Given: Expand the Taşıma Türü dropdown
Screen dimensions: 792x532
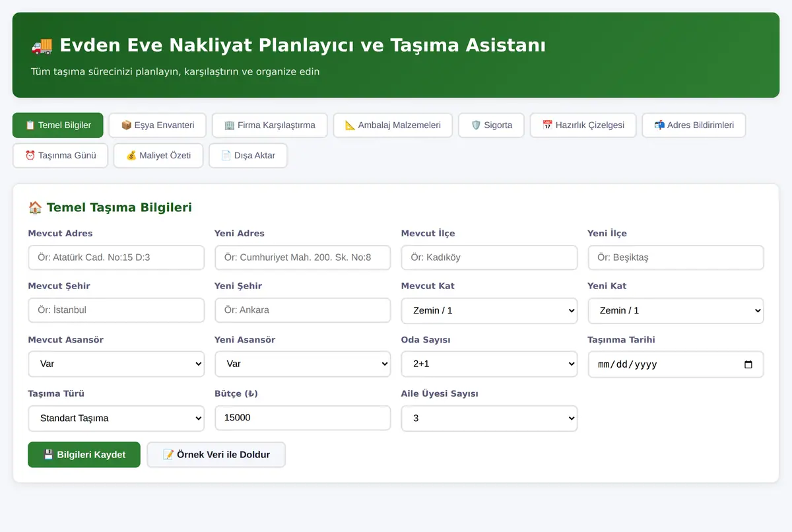Looking at the screenshot, I should 116,418.
